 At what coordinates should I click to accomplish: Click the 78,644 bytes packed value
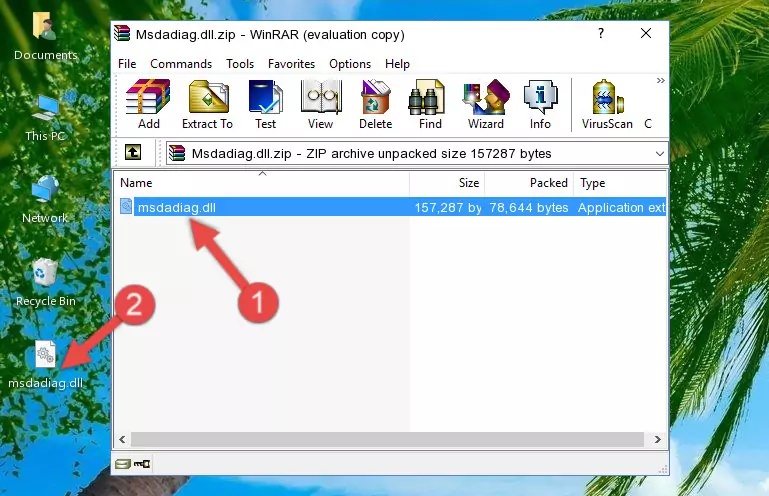[529, 208]
